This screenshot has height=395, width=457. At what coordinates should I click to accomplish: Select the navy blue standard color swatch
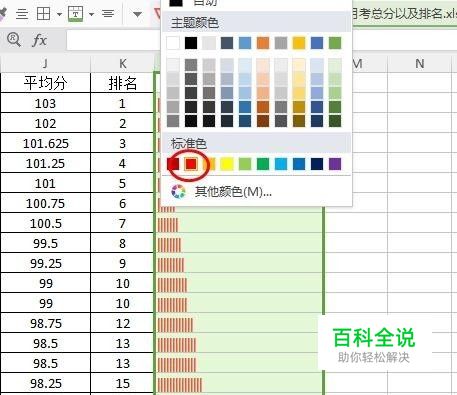pyautogui.click(x=317, y=164)
